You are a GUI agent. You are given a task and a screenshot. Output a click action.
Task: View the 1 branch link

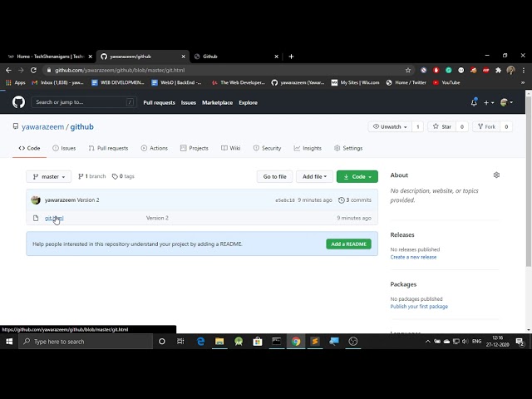click(x=92, y=176)
